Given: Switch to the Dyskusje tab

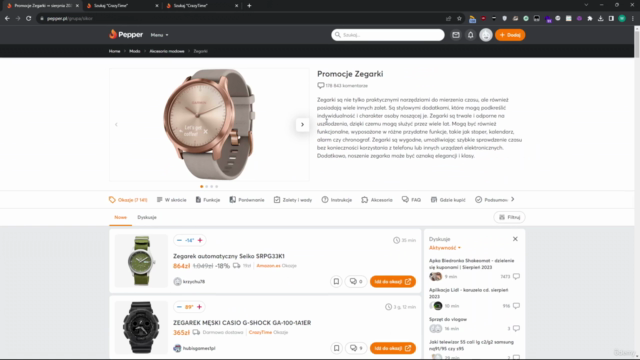Looking at the screenshot, I should coord(147,218).
